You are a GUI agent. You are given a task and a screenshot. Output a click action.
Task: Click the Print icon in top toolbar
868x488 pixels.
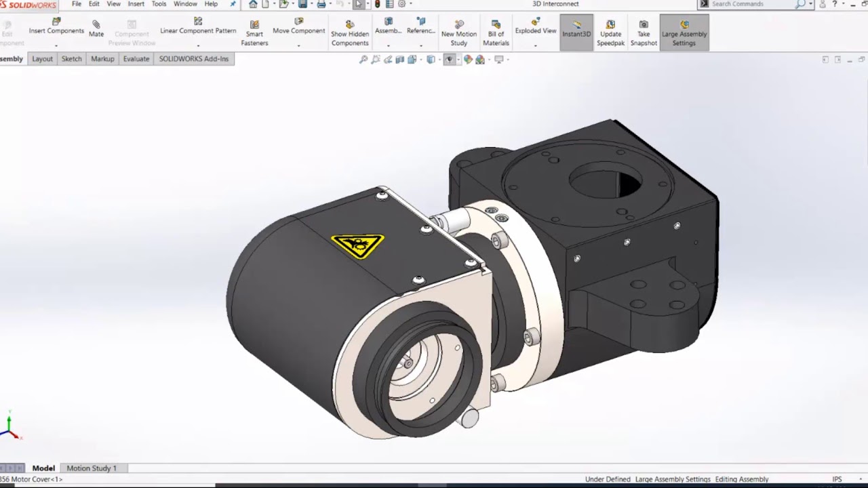click(x=321, y=4)
